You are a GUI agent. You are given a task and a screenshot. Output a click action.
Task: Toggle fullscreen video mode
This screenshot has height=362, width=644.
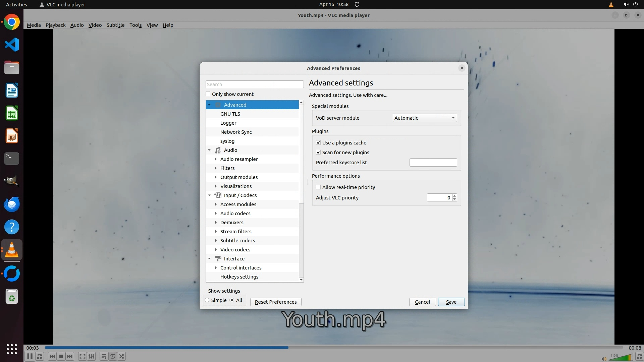(83, 356)
